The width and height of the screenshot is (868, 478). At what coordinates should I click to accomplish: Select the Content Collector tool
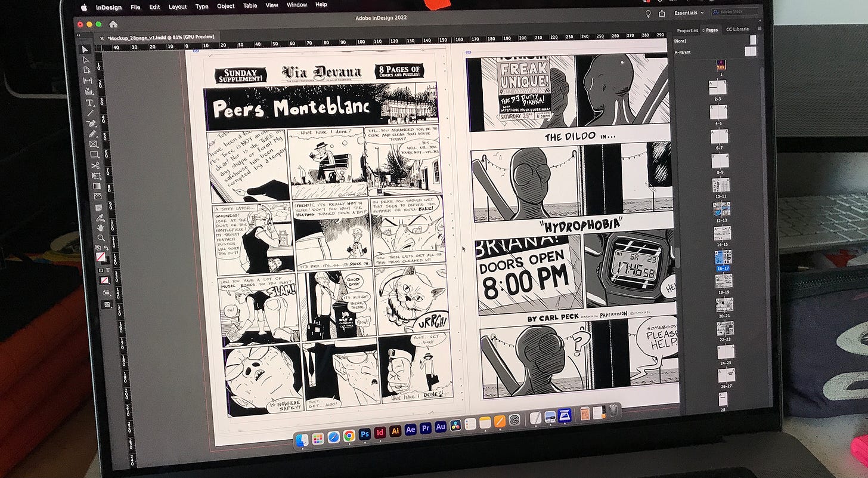[88, 91]
